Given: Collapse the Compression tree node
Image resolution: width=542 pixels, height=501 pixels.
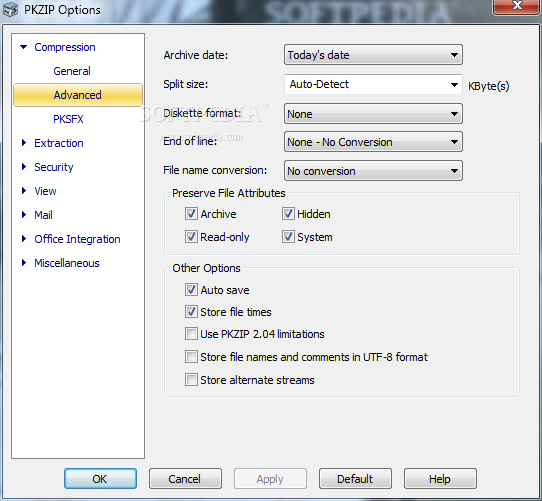Looking at the screenshot, I should coord(24,47).
